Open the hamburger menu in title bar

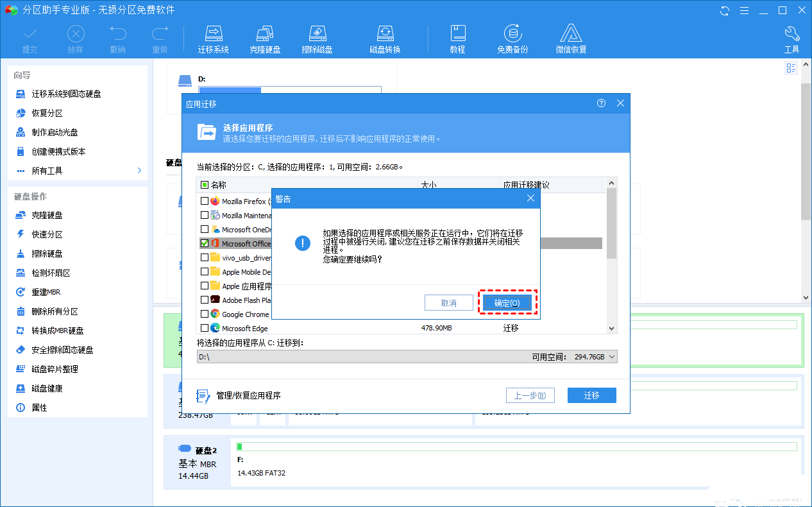(745, 10)
